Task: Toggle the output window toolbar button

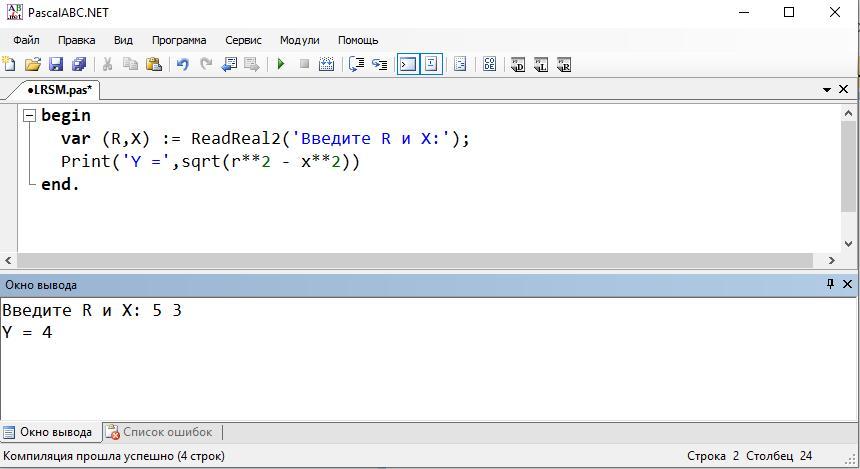Action: (408, 64)
